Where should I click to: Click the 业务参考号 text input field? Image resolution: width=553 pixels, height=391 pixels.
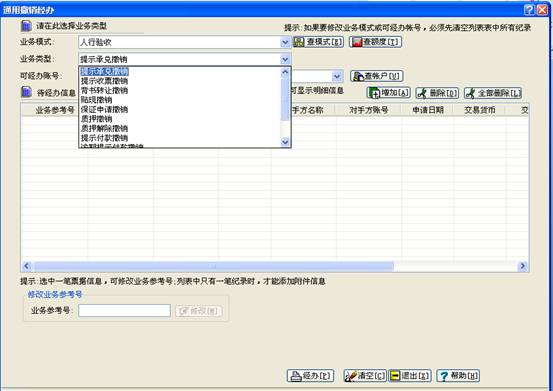[x=124, y=311]
